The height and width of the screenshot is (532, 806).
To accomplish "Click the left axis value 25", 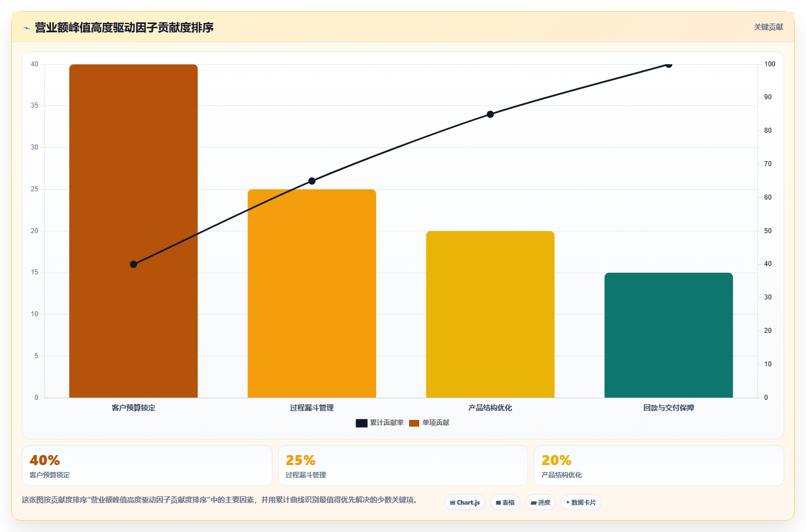I will point(35,189).
